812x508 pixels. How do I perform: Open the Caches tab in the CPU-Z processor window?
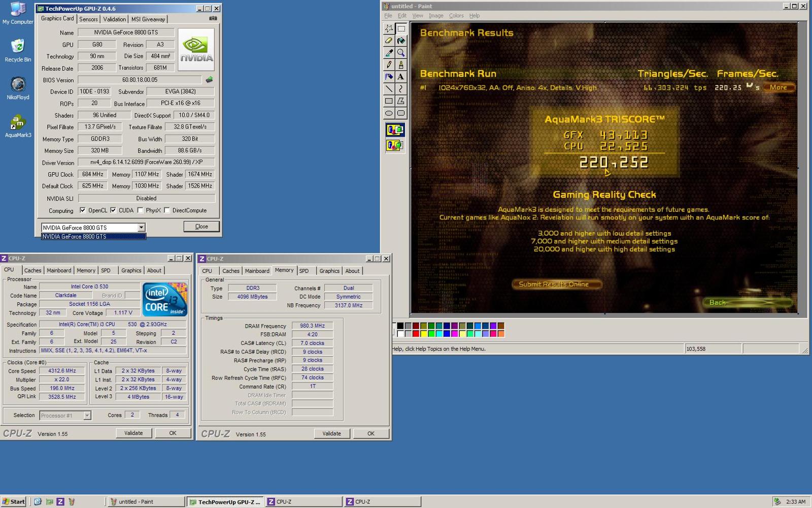[32, 271]
